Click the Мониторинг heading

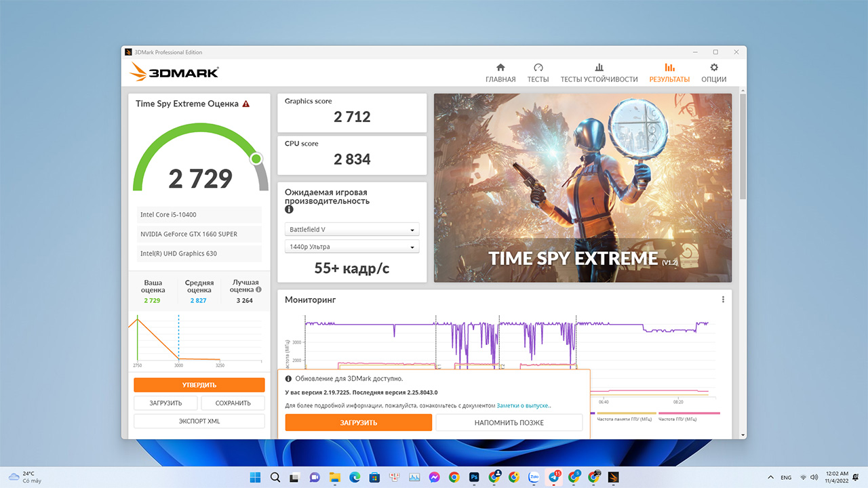[311, 300]
